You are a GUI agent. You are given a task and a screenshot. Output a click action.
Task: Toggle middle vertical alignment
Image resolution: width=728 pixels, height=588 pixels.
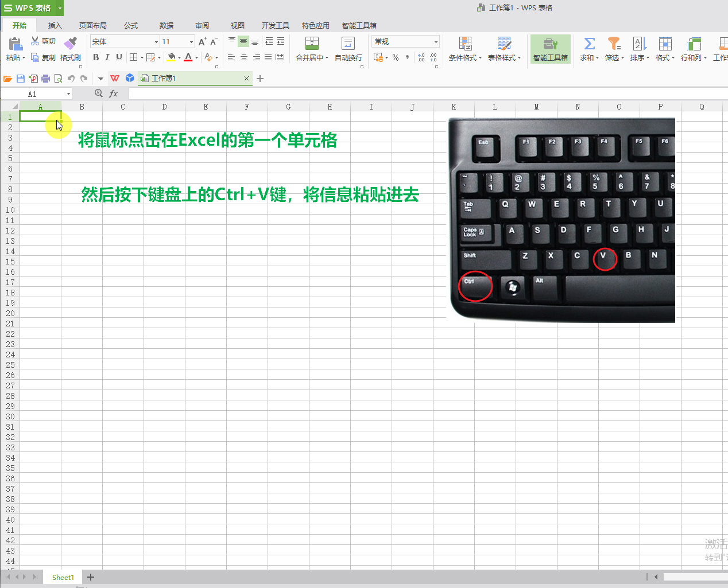click(243, 41)
